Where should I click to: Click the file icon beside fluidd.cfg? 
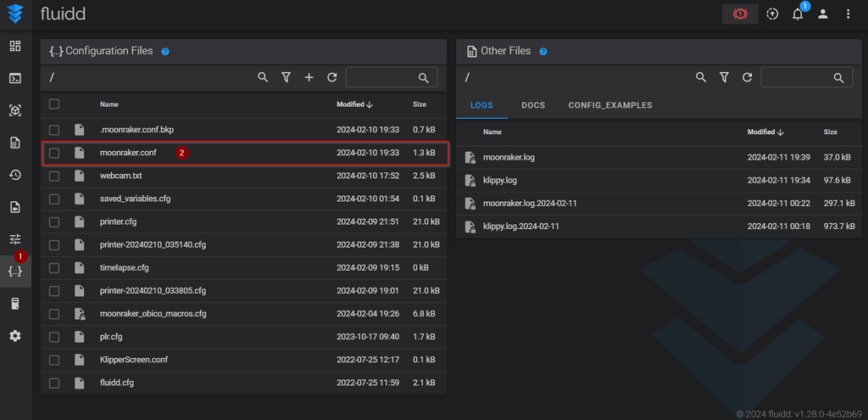click(x=80, y=383)
